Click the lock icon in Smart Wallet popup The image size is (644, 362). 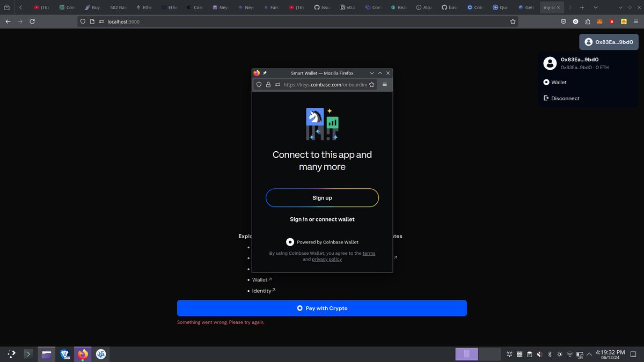[268, 85]
